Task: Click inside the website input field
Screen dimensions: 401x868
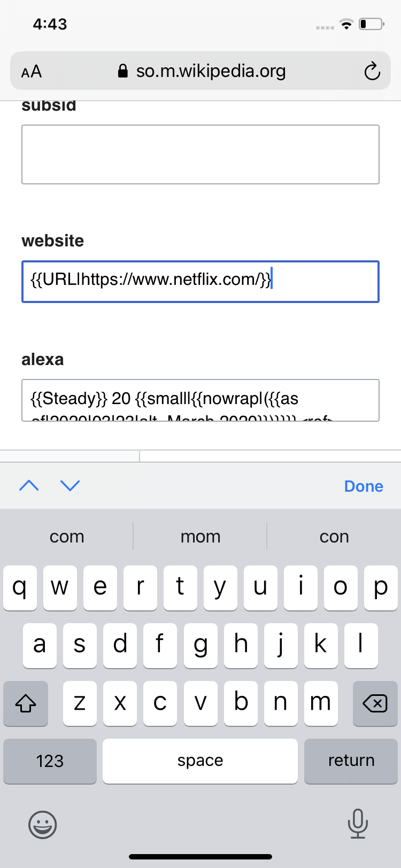Action: [x=200, y=282]
